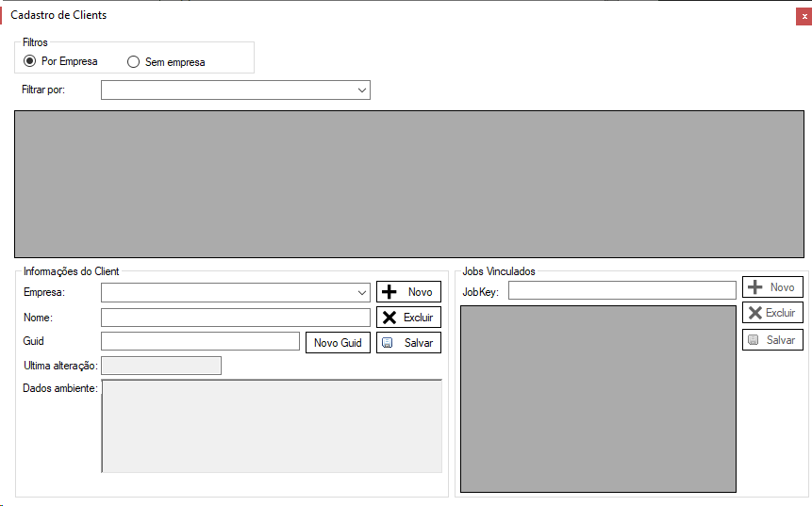The height and width of the screenshot is (506, 812).
Task: Click the plus icon on client Novo button
Action: pos(389,292)
